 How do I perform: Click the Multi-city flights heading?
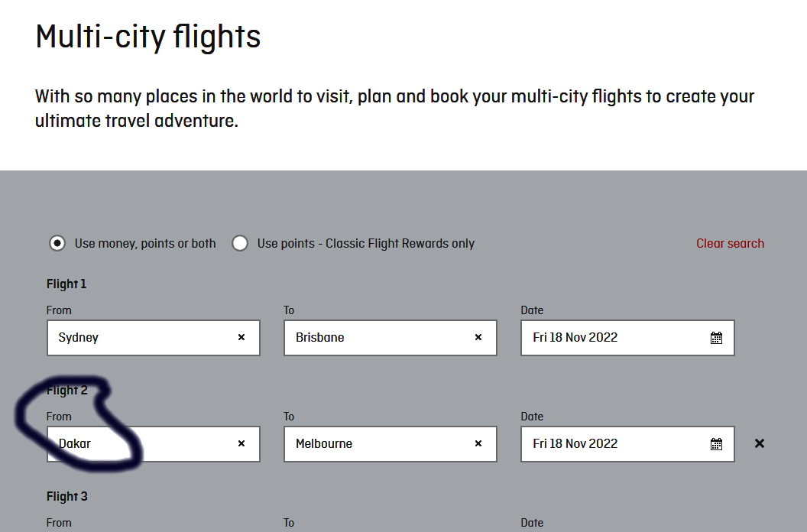coord(148,37)
